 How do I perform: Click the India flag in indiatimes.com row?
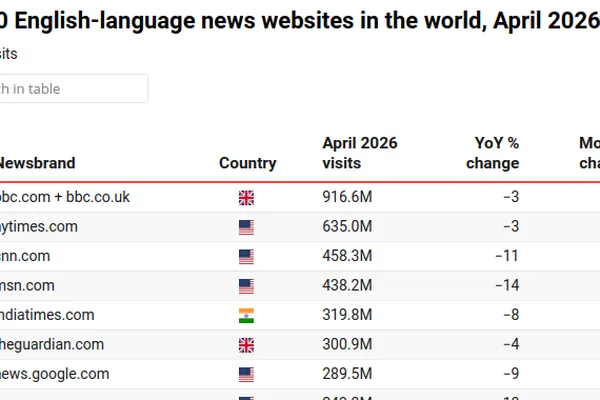(246, 316)
